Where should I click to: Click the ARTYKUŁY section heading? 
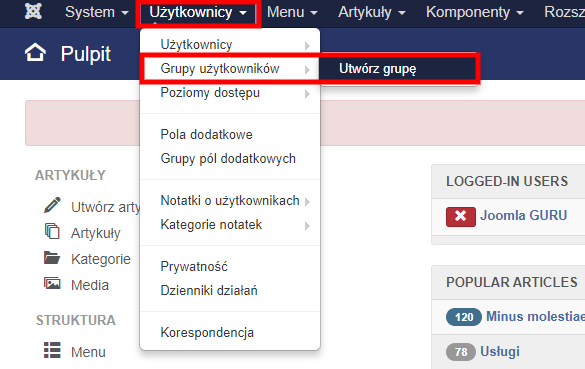tap(70, 175)
